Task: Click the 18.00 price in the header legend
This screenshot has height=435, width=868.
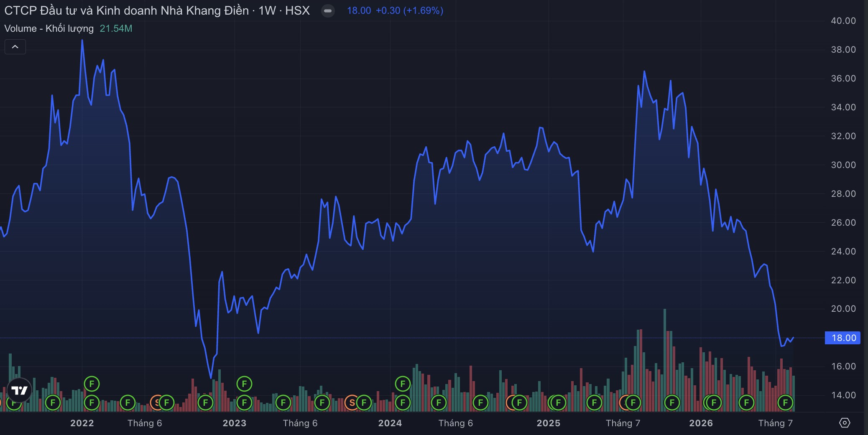Action: tap(359, 10)
